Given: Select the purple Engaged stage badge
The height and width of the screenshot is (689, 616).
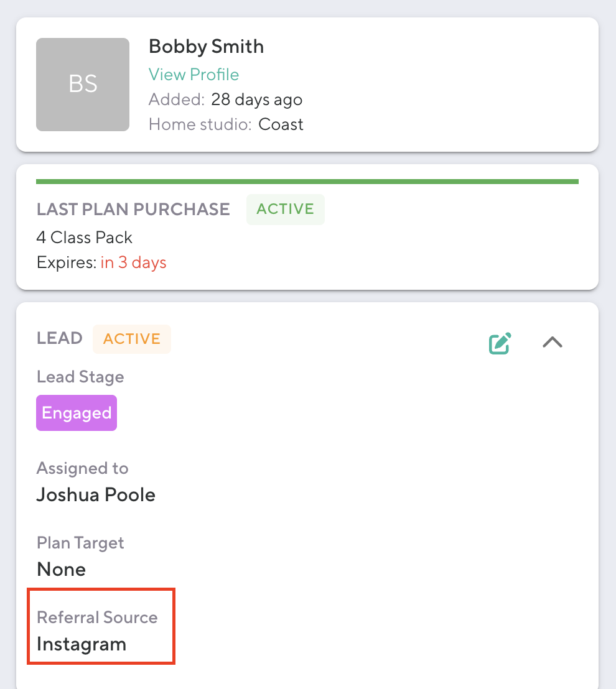Looking at the screenshot, I should tap(77, 413).
